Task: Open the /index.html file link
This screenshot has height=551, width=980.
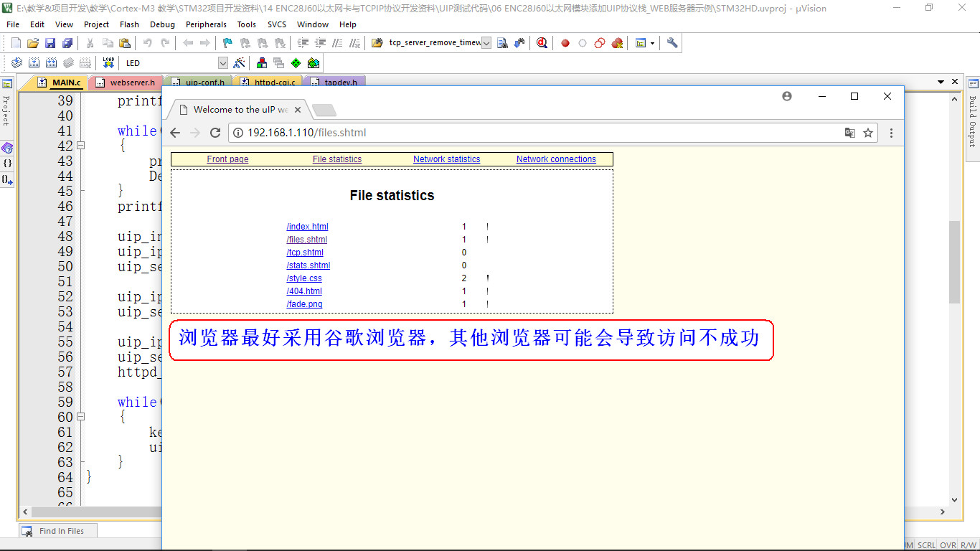Action: pyautogui.click(x=307, y=227)
